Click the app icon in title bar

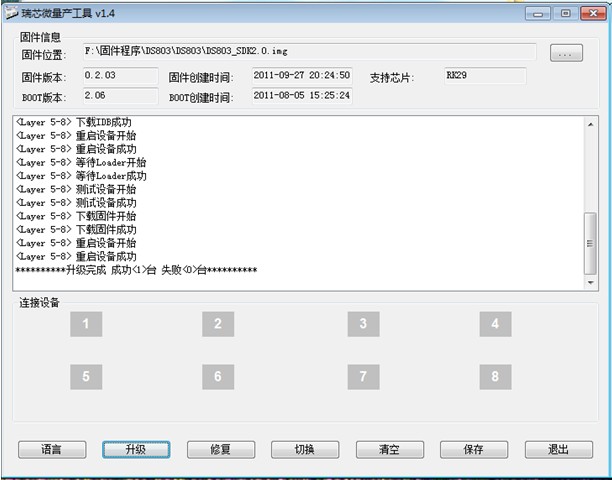point(11,13)
